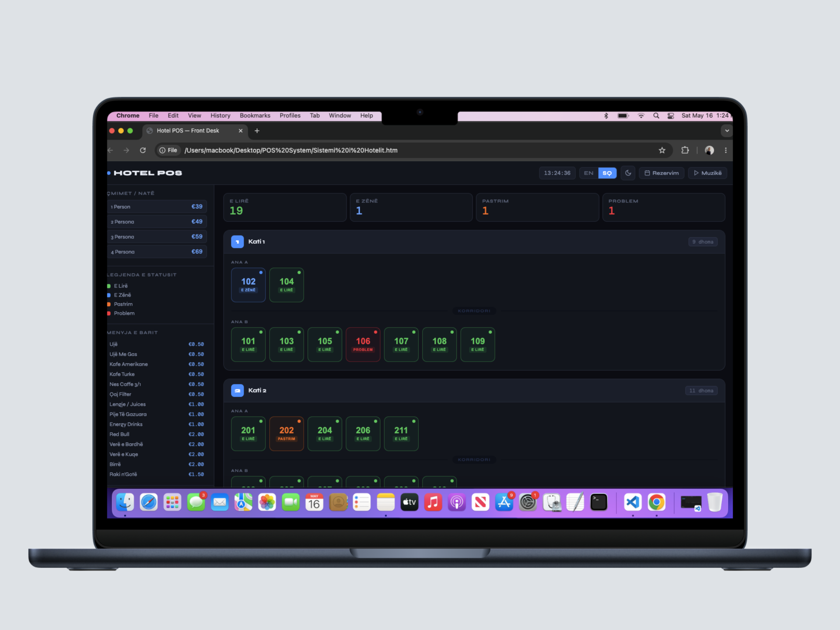Select room 103 card

(x=287, y=344)
